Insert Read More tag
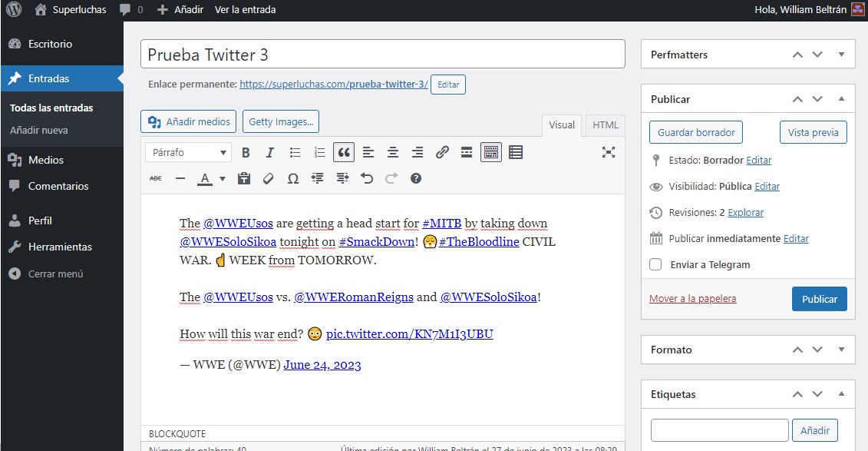Image resolution: width=868 pixels, height=451 pixels. coord(466,152)
